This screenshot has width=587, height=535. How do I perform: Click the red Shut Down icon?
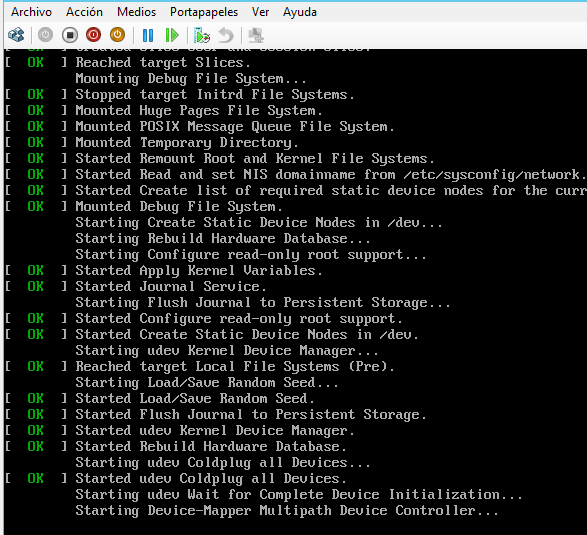[94, 35]
